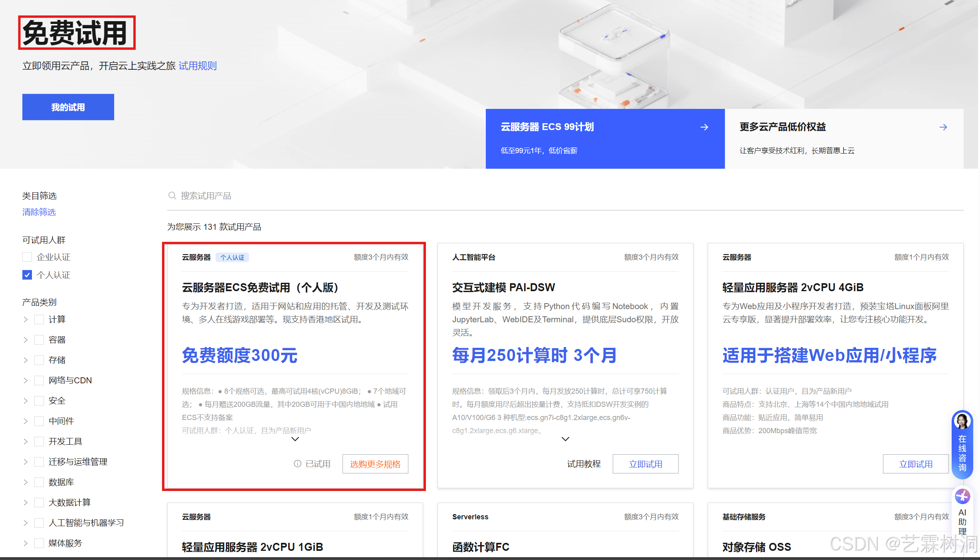Image resolution: width=980 pixels, height=560 pixels.
Task: Click info icon next to 已试用
Action: tap(297, 463)
